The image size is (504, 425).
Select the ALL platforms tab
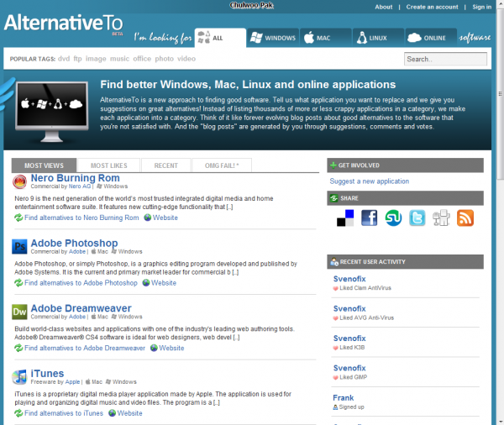[220, 38]
